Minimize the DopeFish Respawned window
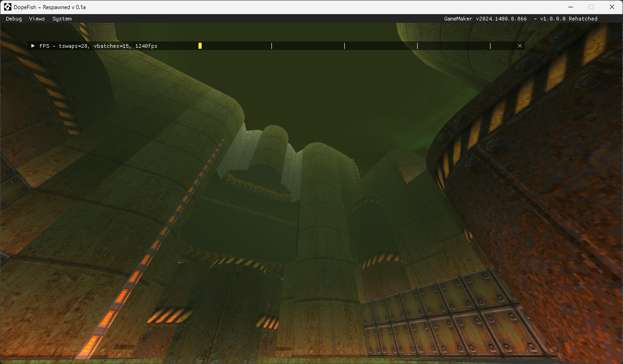This screenshot has width=623, height=364. (x=571, y=7)
